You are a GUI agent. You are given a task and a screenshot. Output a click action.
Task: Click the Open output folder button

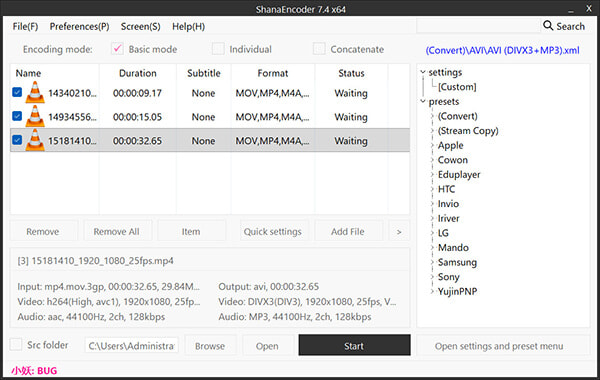click(x=267, y=346)
